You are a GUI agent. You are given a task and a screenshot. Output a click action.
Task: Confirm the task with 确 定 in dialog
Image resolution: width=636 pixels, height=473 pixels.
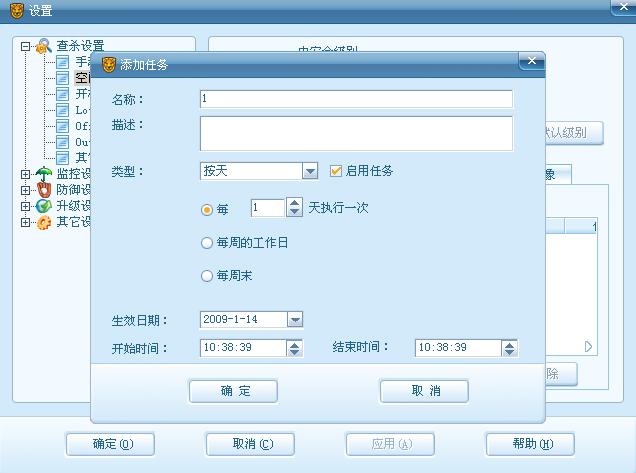pos(234,391)
